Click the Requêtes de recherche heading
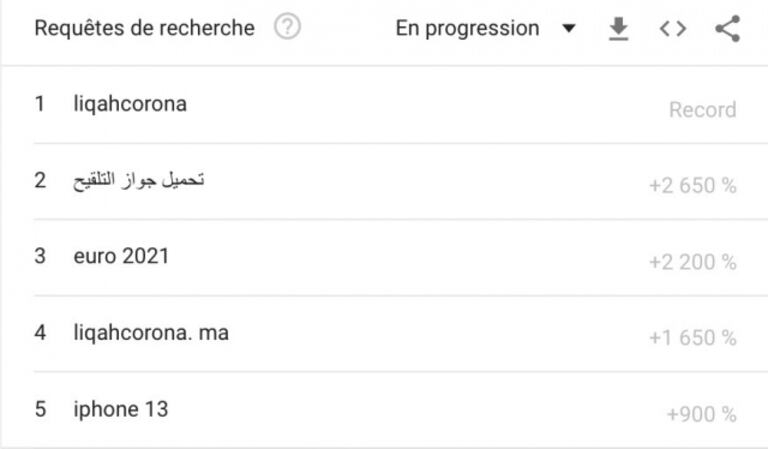This screenshot has height=449, width=768. (144, 29)
